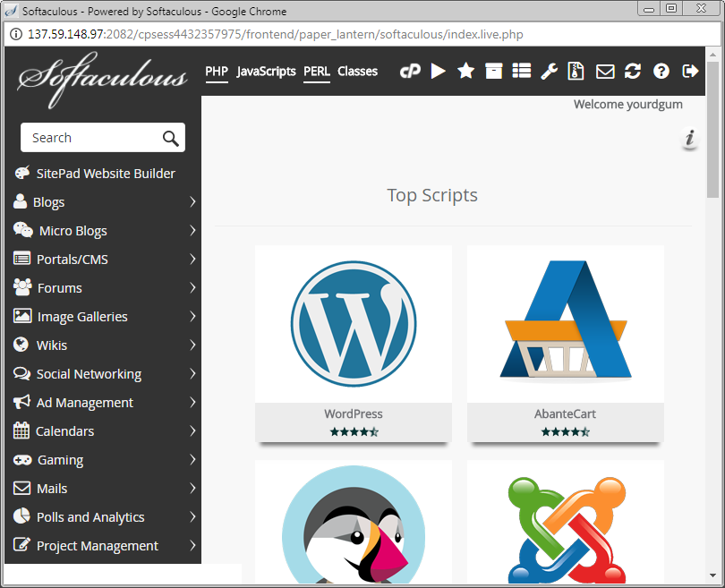Viewport: 725px width, 588px height.
Task: Maximize the Chrome window
Action: click(671, 8)
